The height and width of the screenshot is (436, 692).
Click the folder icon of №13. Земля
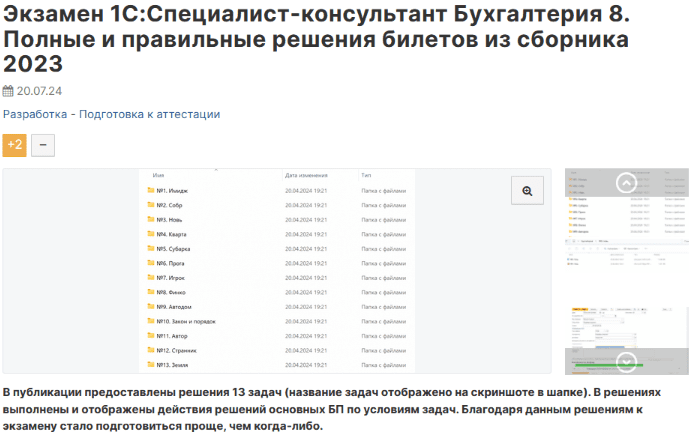pos(150,365)
